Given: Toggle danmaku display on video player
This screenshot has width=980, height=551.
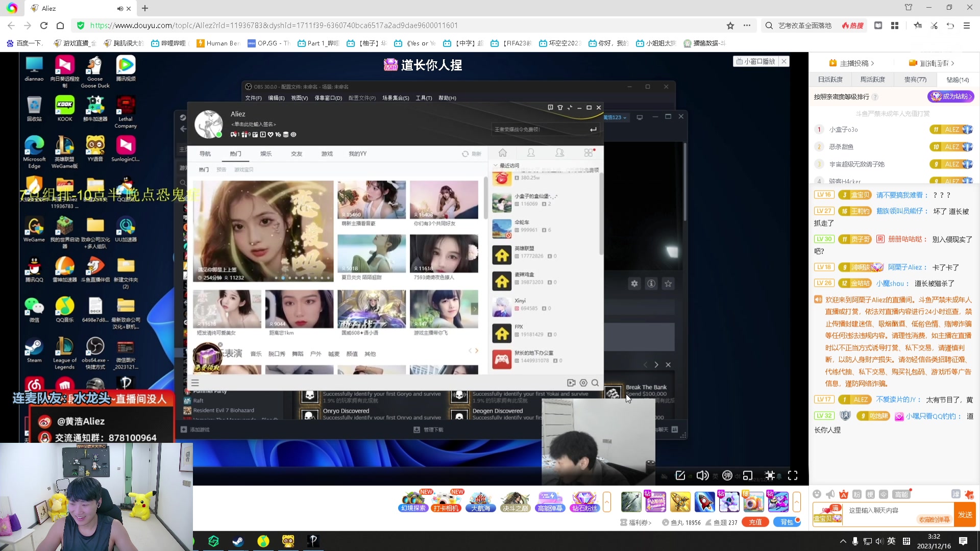Looking at the screenshot, I should coord(727,475).
